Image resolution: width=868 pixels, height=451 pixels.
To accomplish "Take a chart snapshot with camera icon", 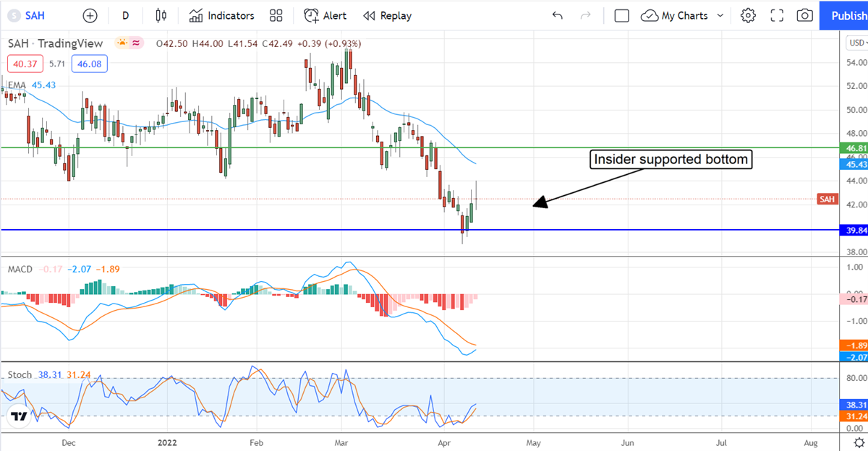I will 804,15.
